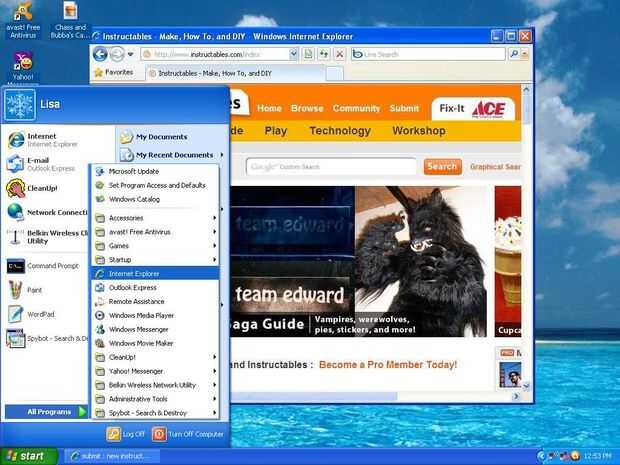Open the Browse navigation link
The image size is (620, 465).
(307, 108)
